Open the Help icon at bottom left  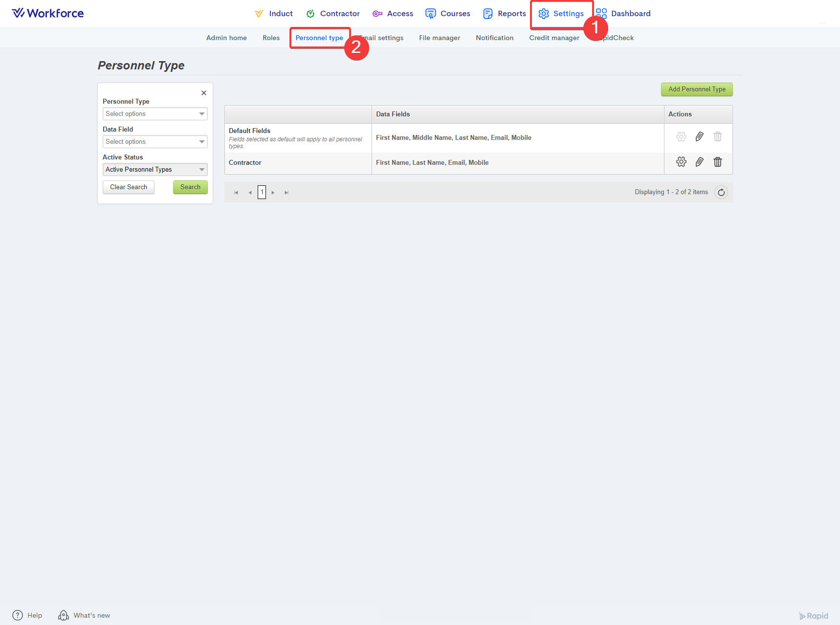click(18, 615)
